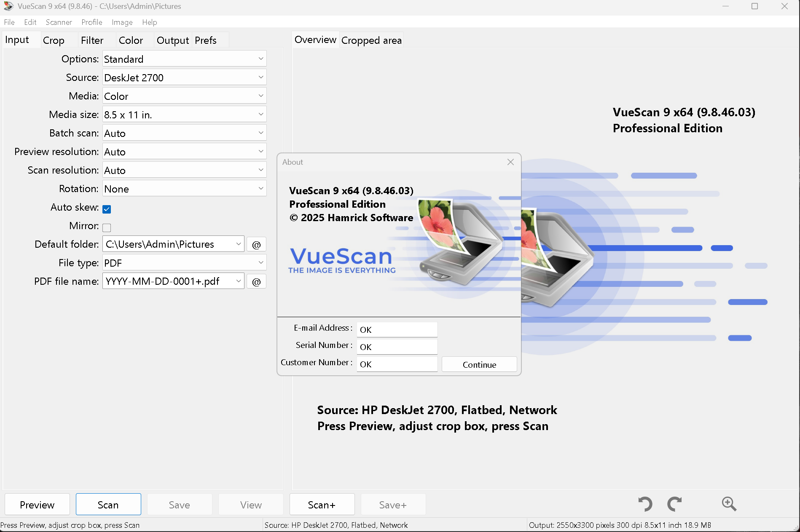800x532 pixels.
Task: Maximize the VueScan window
Action: [754, 6]
